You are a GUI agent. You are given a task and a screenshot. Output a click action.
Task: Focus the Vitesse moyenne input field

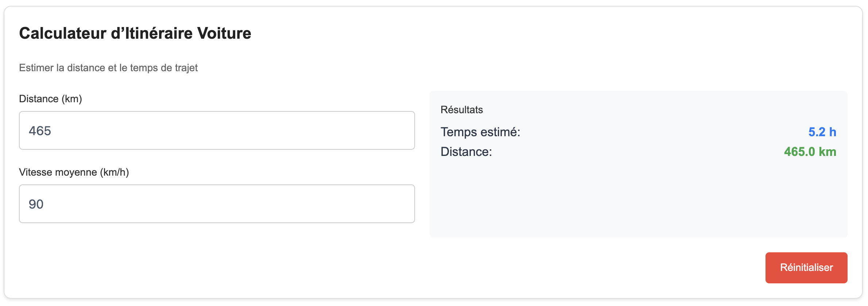217,204
